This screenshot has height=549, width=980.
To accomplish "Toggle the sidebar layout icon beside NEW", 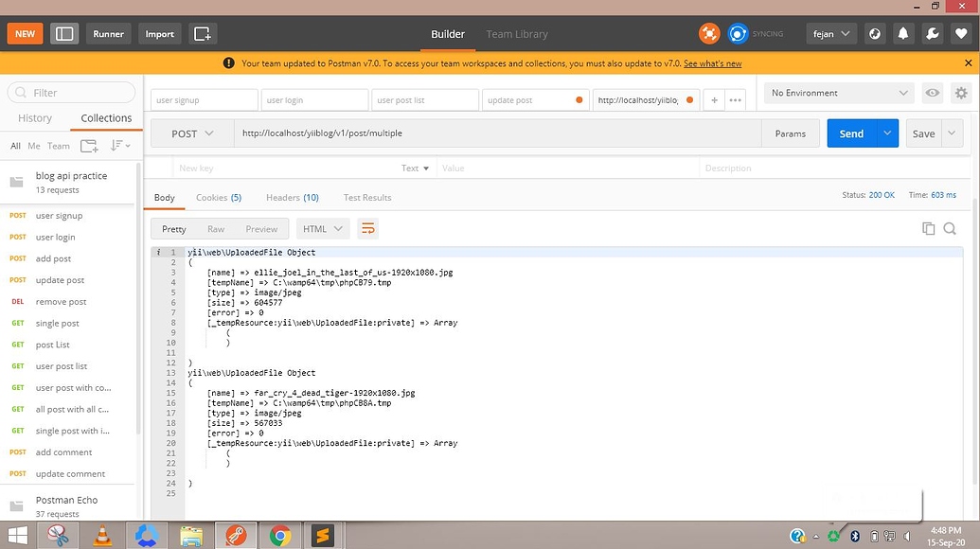I will coord(63,33).
